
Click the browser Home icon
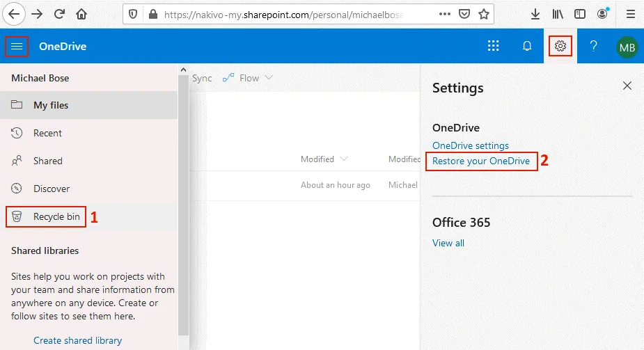(81, 14)
